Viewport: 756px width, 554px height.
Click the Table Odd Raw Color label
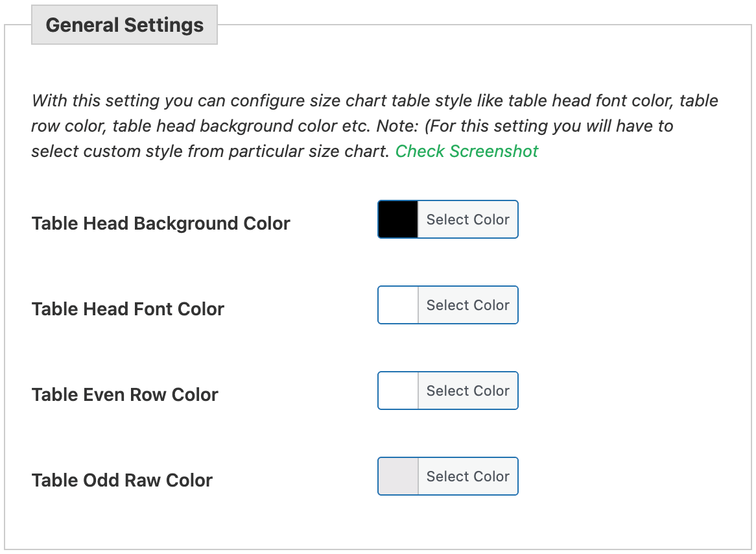coord(121,480)
